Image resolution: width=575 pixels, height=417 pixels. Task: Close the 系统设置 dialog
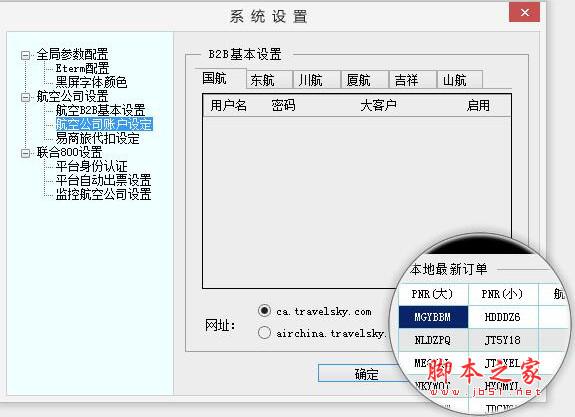click(x=524, y=12)
